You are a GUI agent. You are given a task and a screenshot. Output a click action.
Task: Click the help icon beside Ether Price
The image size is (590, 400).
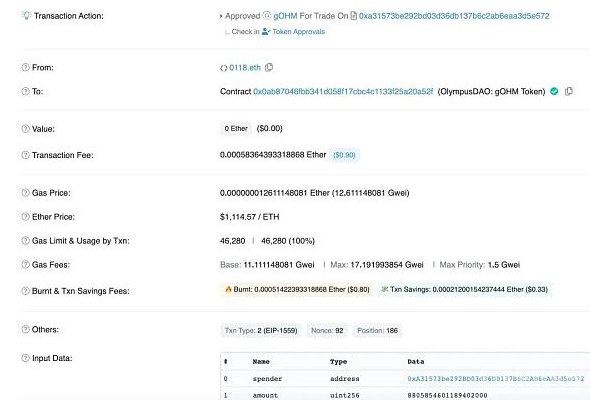[25, 217]
